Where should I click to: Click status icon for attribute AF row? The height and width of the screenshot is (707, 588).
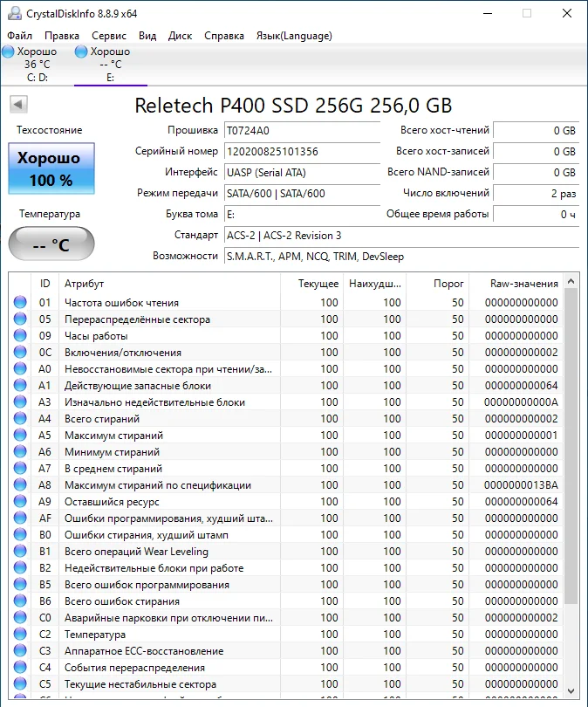click(x=20, y=518)
